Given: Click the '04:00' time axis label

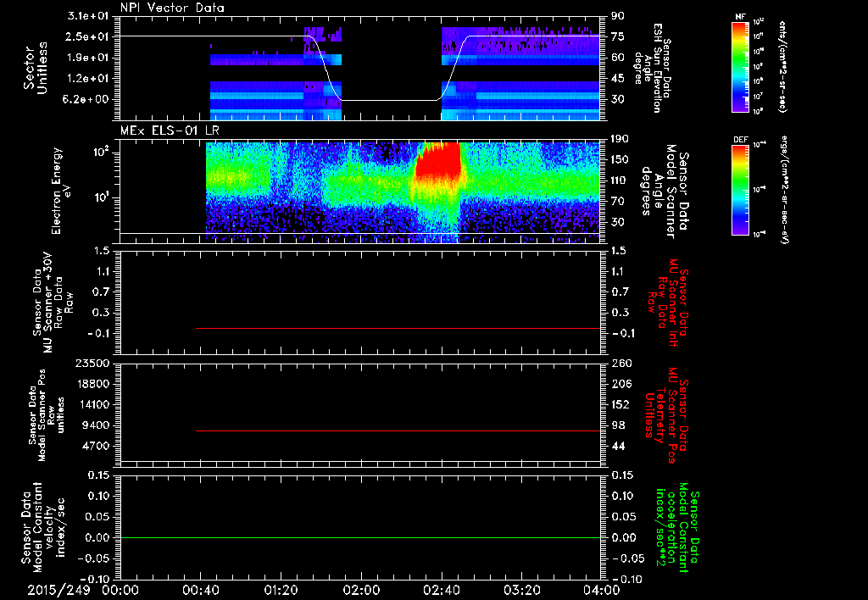Looking at the screenshot, I should point(602,590).
